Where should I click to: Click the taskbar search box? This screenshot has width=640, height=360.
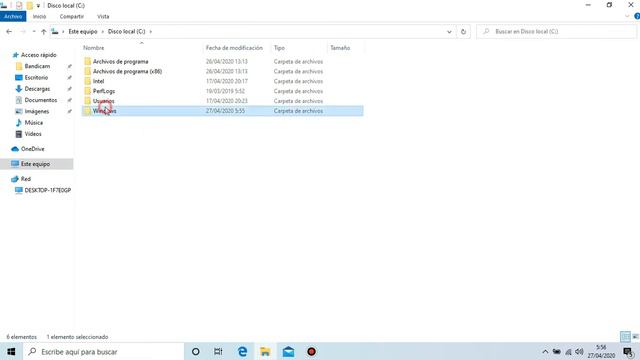[103, 351]
